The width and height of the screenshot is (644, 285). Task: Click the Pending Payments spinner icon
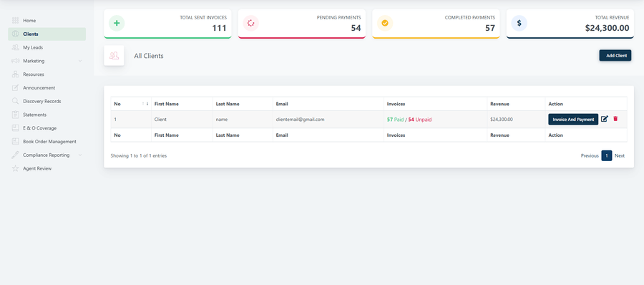click(251, 23)
